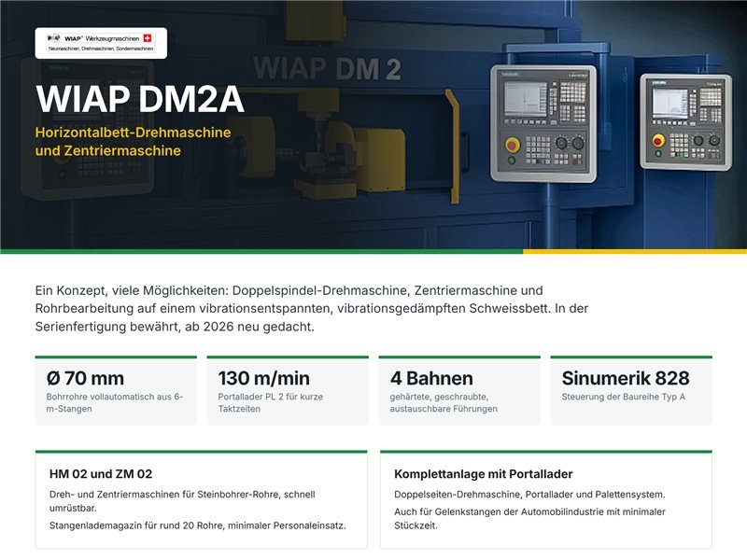Select the 'Sinumerik 828' stat card
Image resolution: width=747 pixels, height=560 pixels.
pos(631,390)
